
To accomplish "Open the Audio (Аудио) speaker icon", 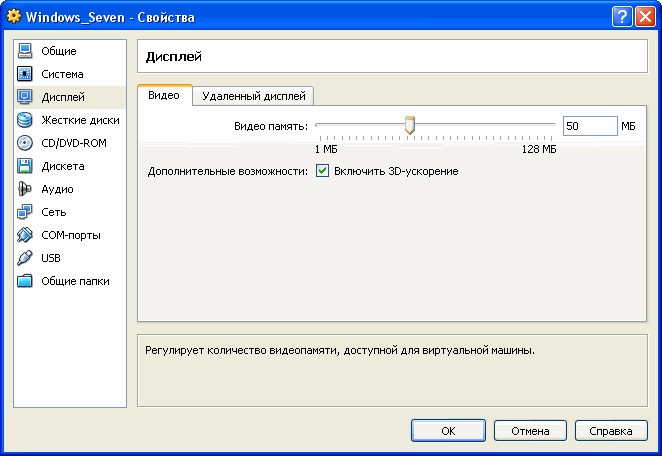I will (25, 189).
